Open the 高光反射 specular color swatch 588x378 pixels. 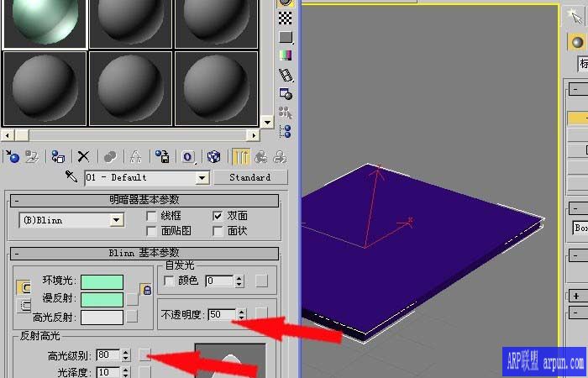coord(102,318)
